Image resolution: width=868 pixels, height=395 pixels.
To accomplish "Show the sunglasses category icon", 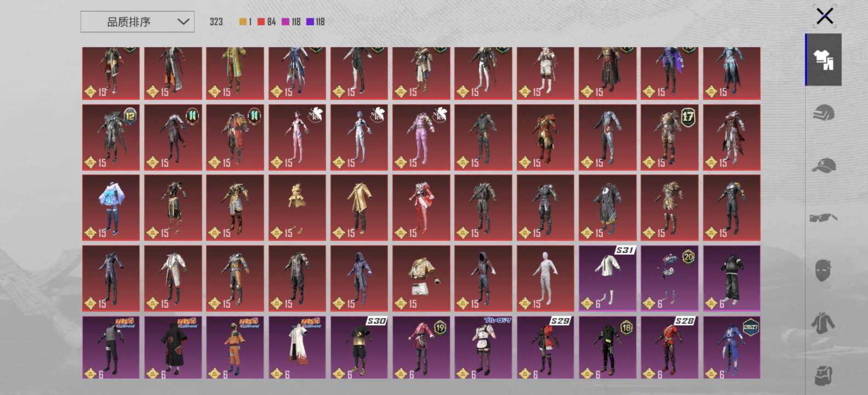I will (824, 218).
